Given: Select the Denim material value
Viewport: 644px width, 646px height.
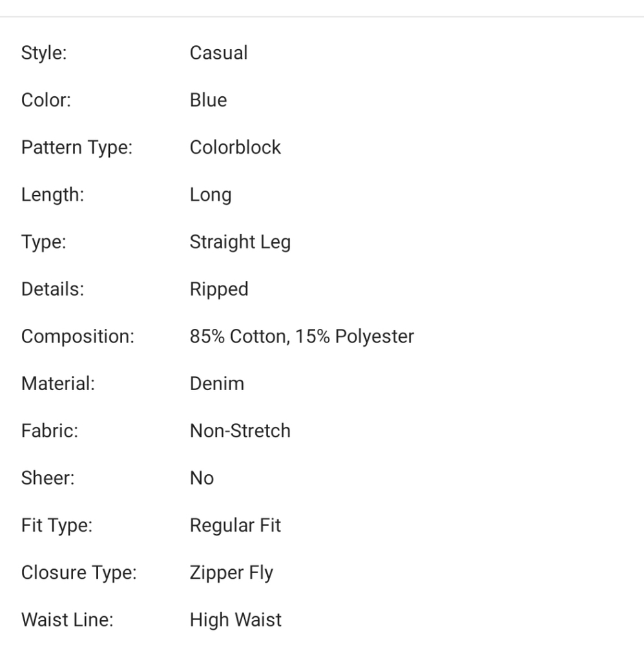Looking at the screenshot, I should click(217, 384).
